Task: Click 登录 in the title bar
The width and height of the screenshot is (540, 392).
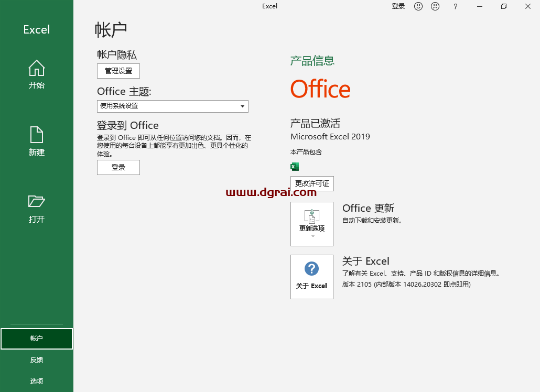Action: (x=398, y=6)
